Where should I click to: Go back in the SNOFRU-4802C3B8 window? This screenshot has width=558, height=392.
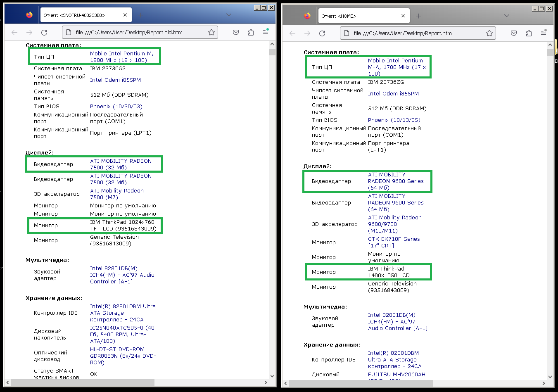(x=14, y=32)
